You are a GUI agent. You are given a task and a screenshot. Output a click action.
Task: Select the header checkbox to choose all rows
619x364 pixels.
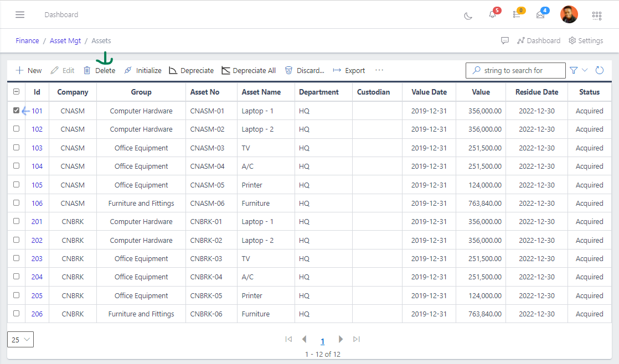click(x=16, y=91)
